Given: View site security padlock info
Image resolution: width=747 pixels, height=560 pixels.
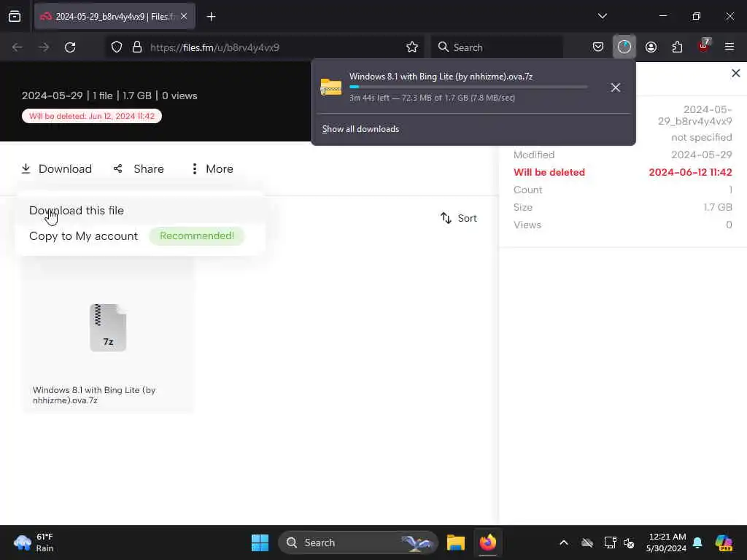Looking at the screenshot, I should pyautogui.click(x=137, y=47).
